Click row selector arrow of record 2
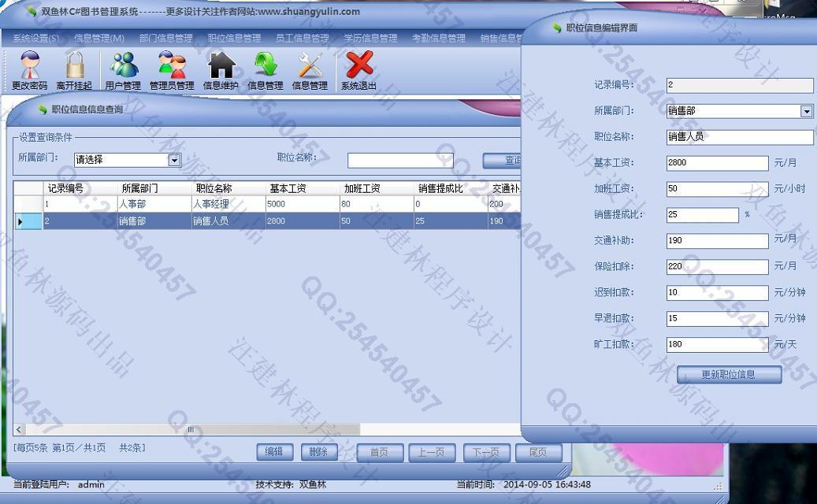 28,221
